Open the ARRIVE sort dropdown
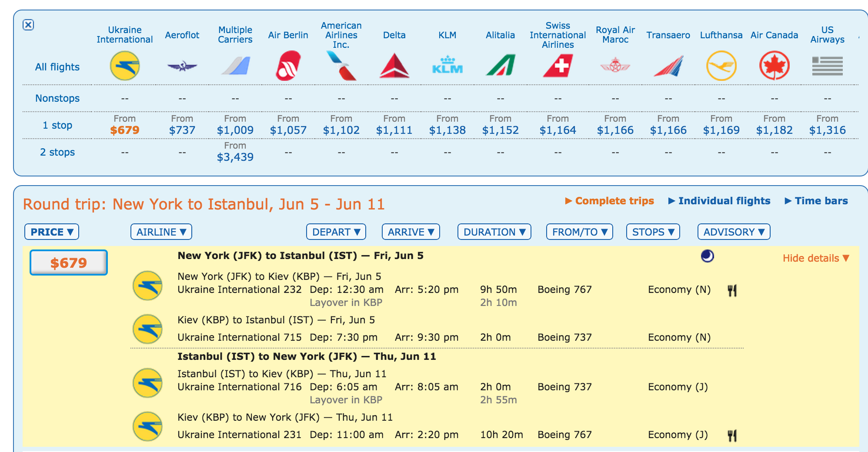The image size is (868, 452). (x=411, y=232)
